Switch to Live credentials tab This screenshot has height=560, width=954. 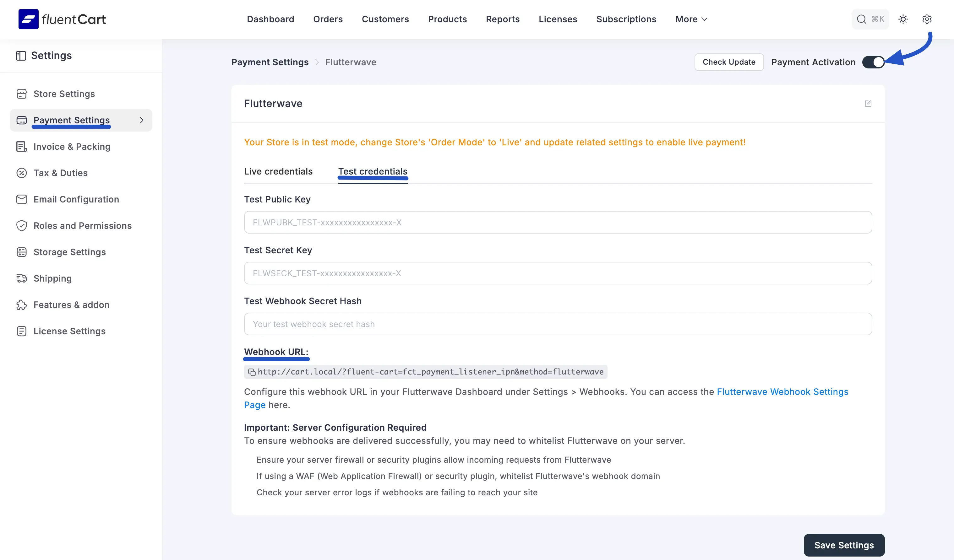click(278, 171)
